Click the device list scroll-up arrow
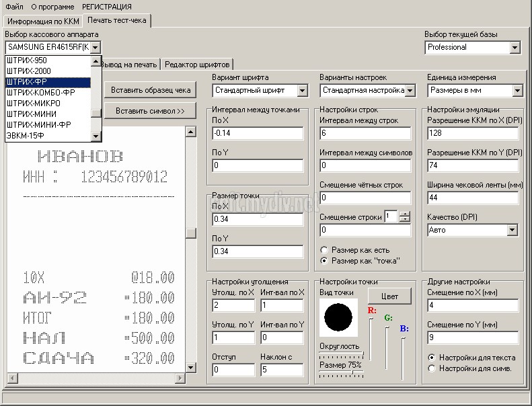Screen dimensions: 532x406 point(96,61)
